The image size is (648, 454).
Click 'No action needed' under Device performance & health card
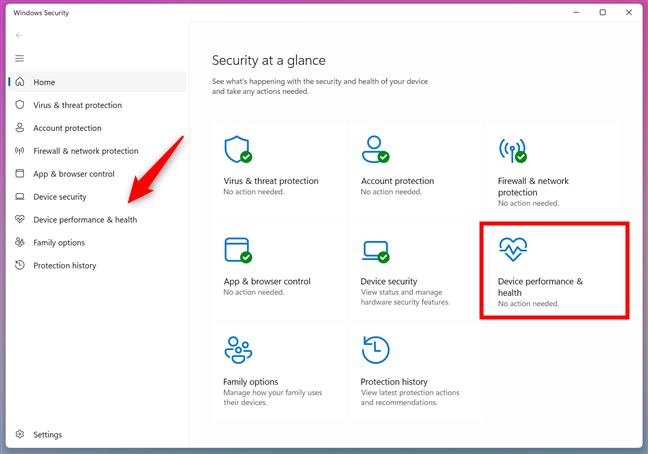(528, 303)
